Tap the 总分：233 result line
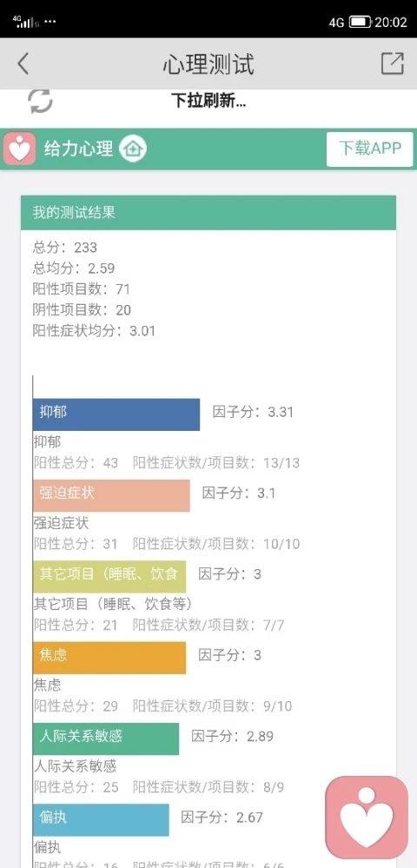This screenshot has width=417, height=868. tap(65, 247)
